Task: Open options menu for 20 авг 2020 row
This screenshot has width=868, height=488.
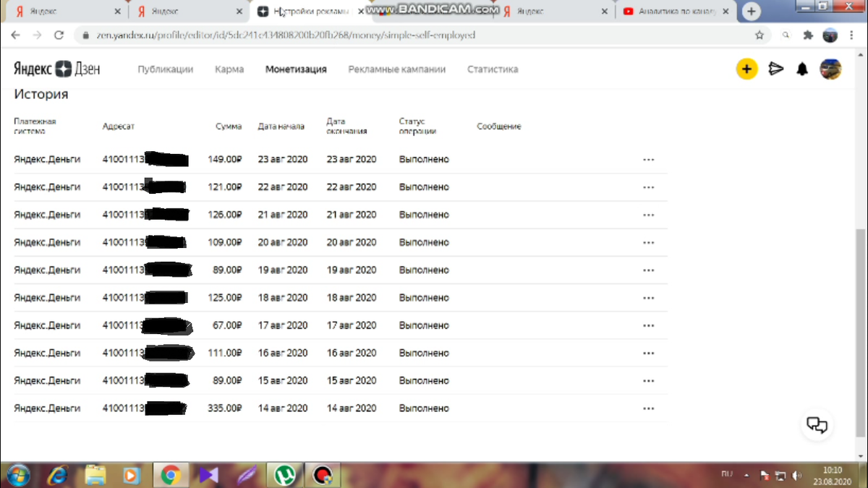Action: click(x=649, y=243)
